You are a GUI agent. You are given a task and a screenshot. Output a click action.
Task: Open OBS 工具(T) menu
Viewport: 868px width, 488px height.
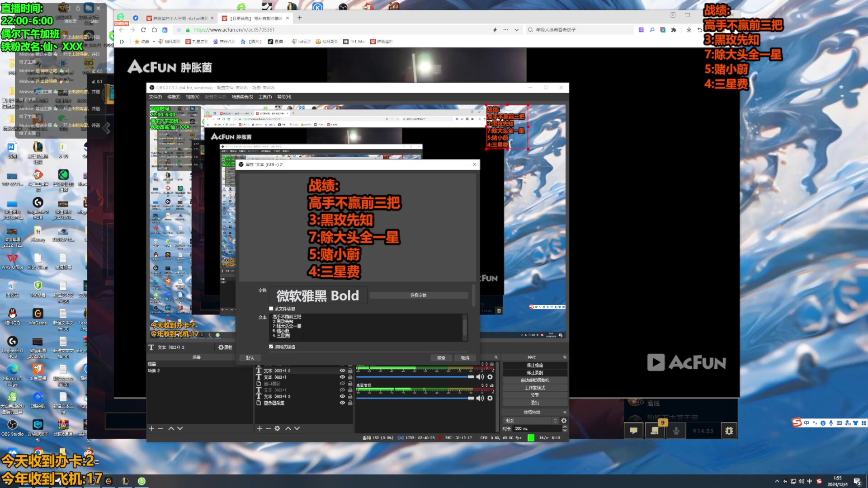point(265,97)
